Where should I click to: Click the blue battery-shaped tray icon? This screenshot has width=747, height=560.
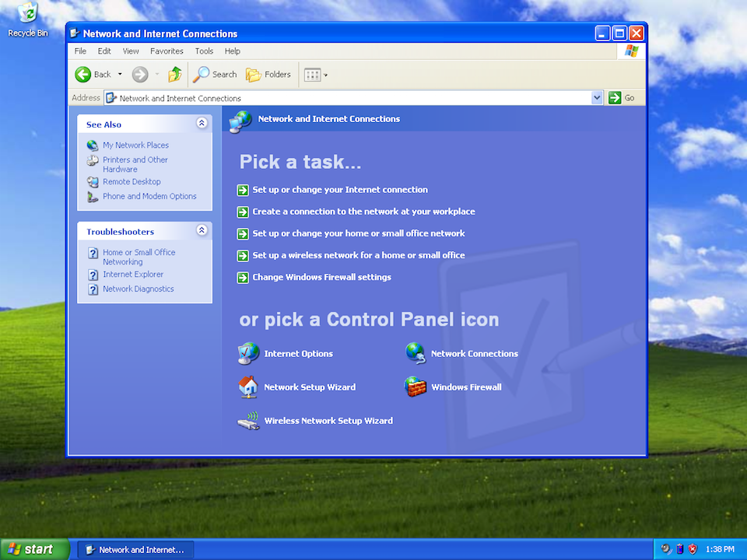click(680, 549)
